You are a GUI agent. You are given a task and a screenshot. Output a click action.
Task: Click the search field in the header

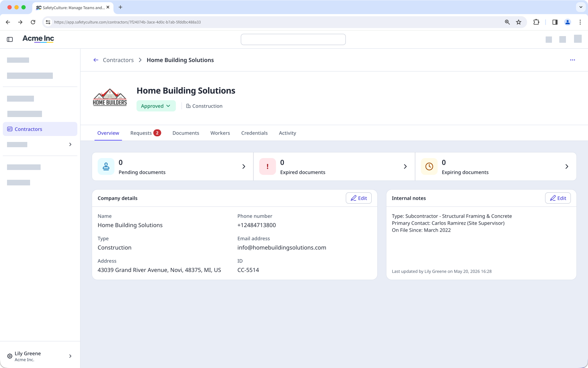(x=293, y=39)
